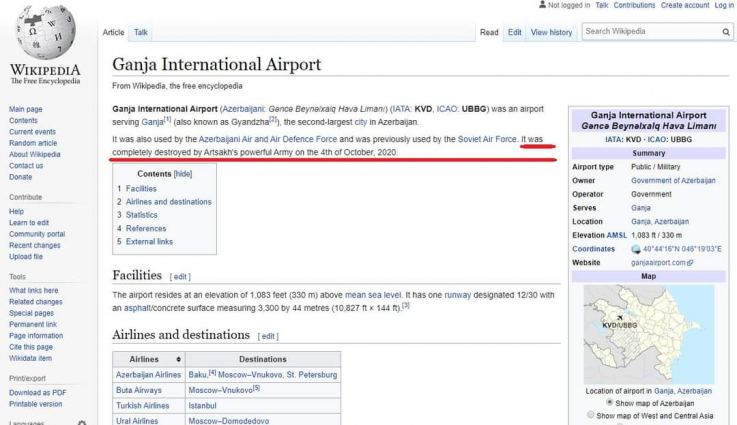Viewport: 737px width, 425px height.
Task: Edit the Facilities section
Action: [x=180, y=277]
